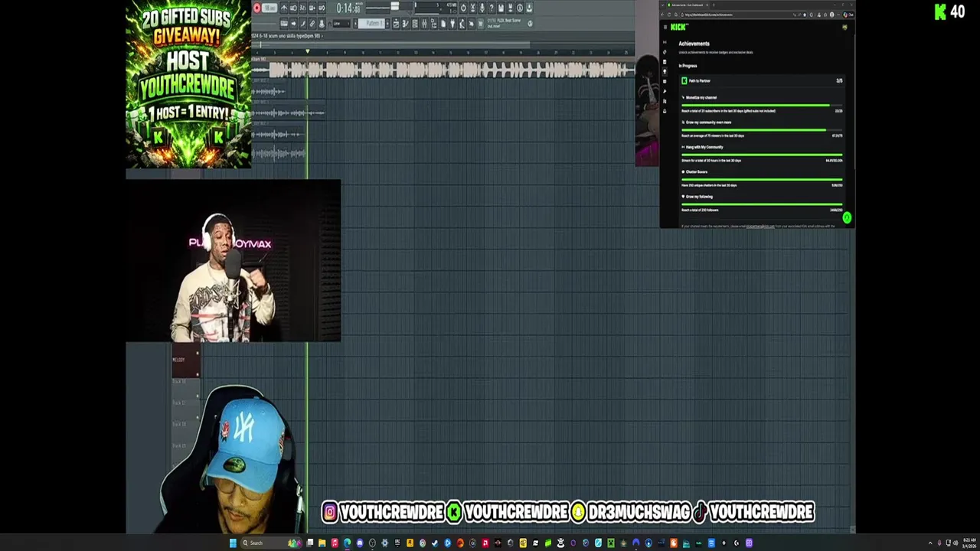Open a new tab in the Kick browser
The height and width of the screenshot is (551, 980).
[714, 5]
